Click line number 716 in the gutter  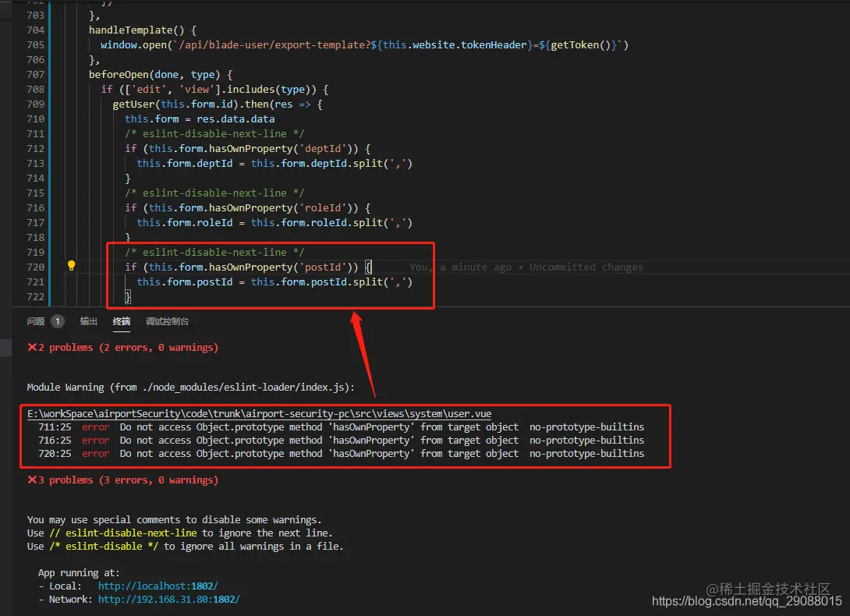coord(35,207)
